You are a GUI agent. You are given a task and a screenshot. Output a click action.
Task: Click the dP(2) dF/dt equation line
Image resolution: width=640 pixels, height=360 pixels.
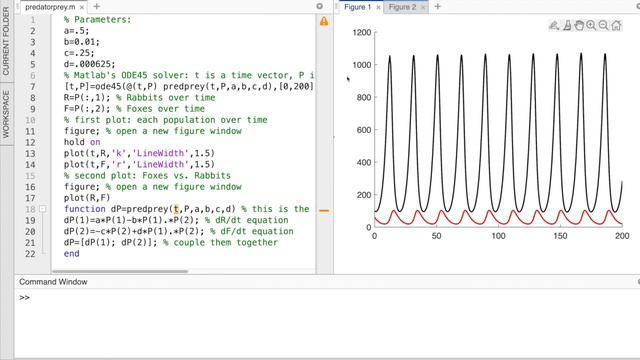(x=178, y=231)
